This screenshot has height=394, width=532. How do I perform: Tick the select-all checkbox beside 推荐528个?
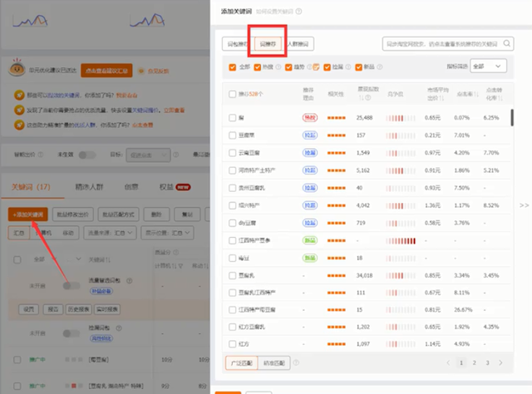[233, 94]
